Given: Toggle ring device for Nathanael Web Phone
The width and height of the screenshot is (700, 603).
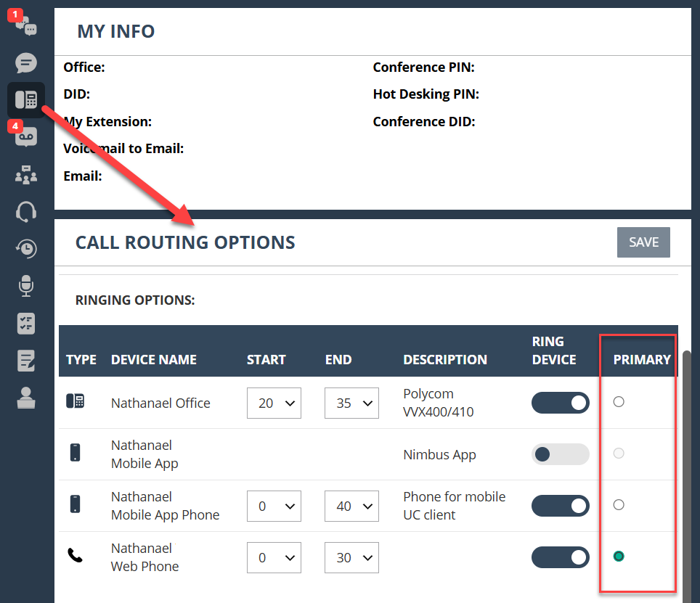Looking at the screenshot, I should (560, 557).
